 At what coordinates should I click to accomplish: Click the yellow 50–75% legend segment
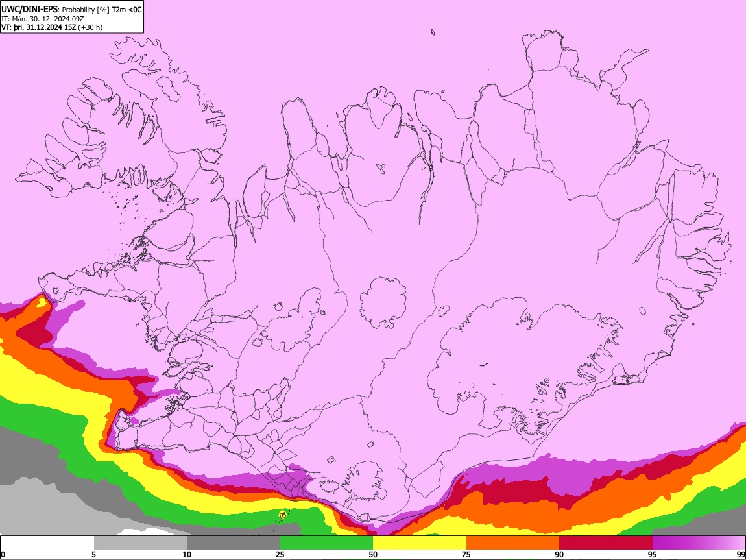[420, 542]
